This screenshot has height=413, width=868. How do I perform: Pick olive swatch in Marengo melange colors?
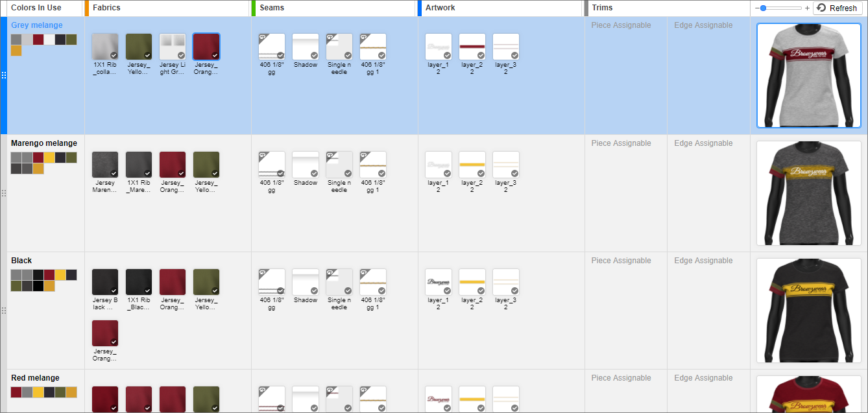point(71,158)
